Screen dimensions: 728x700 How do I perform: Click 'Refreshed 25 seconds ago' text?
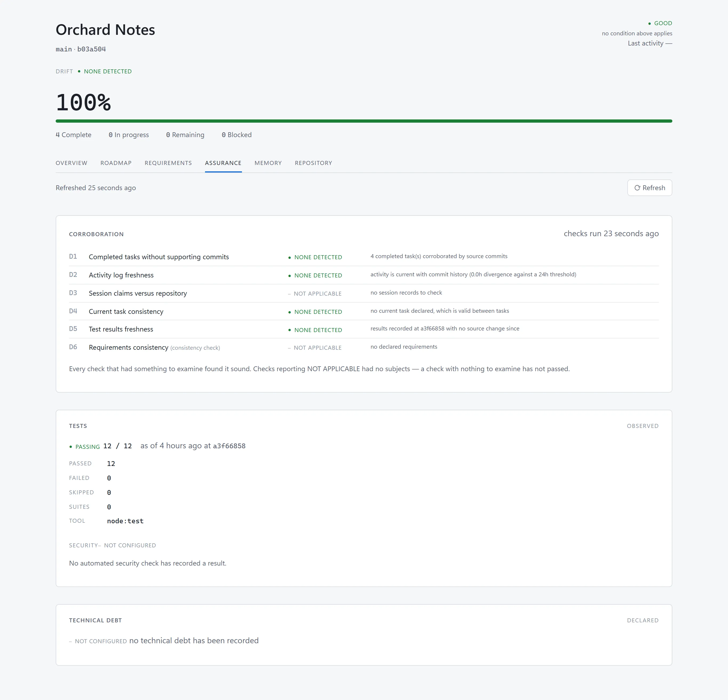pyautogui.click(x=96, y=188)
